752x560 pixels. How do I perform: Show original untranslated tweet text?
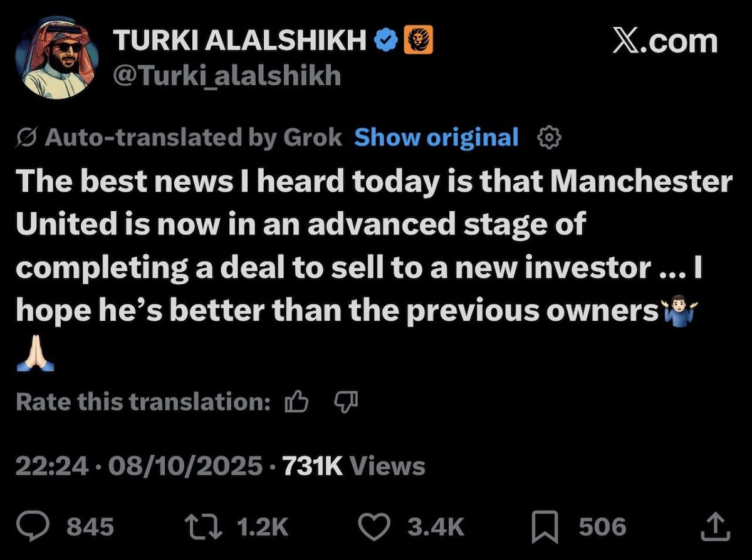coord(437,137)
